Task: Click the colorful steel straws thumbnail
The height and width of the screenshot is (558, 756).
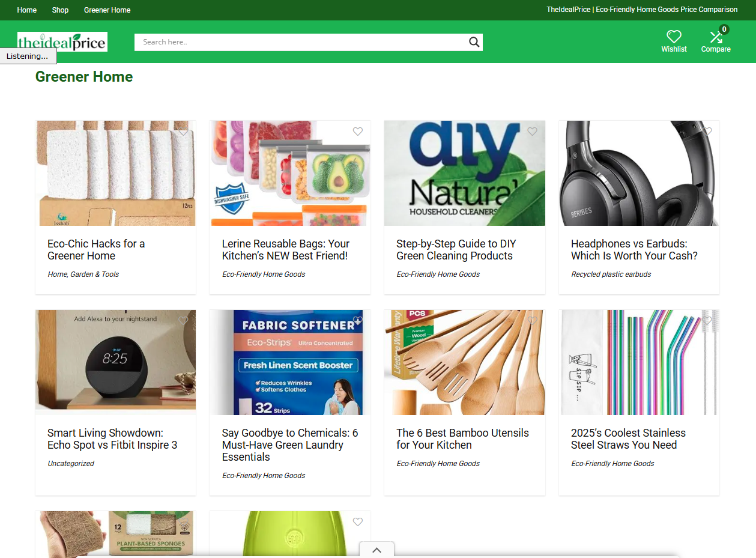Action: coord(639,362)
